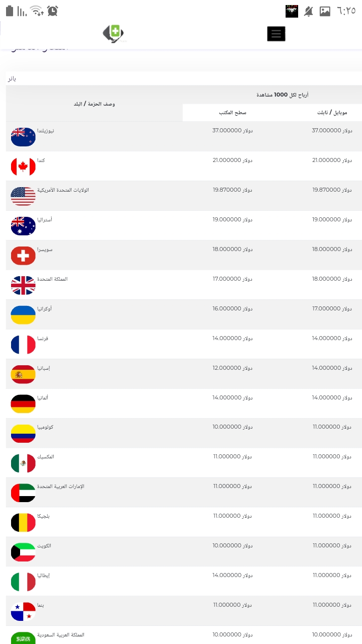The image size is (362, 644).
Task: Open the hamburger menu
Action: tap(276, 34)
